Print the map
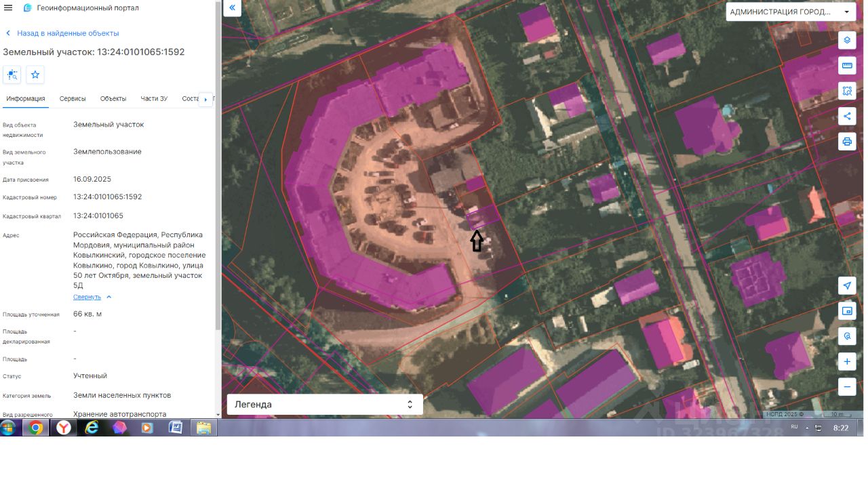 (x=847, y=142)
